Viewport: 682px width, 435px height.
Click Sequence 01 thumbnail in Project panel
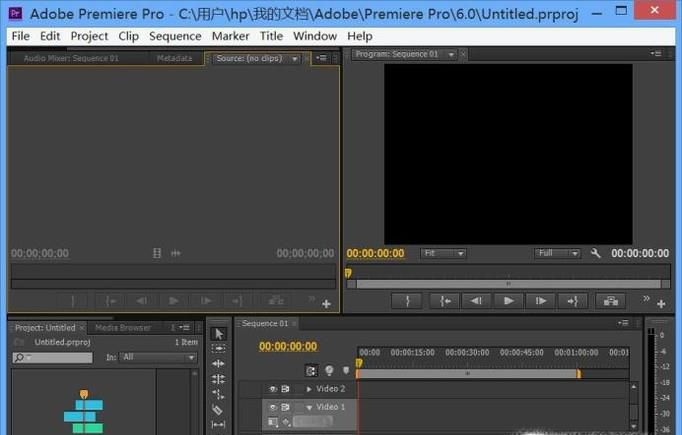click(84, 412)
